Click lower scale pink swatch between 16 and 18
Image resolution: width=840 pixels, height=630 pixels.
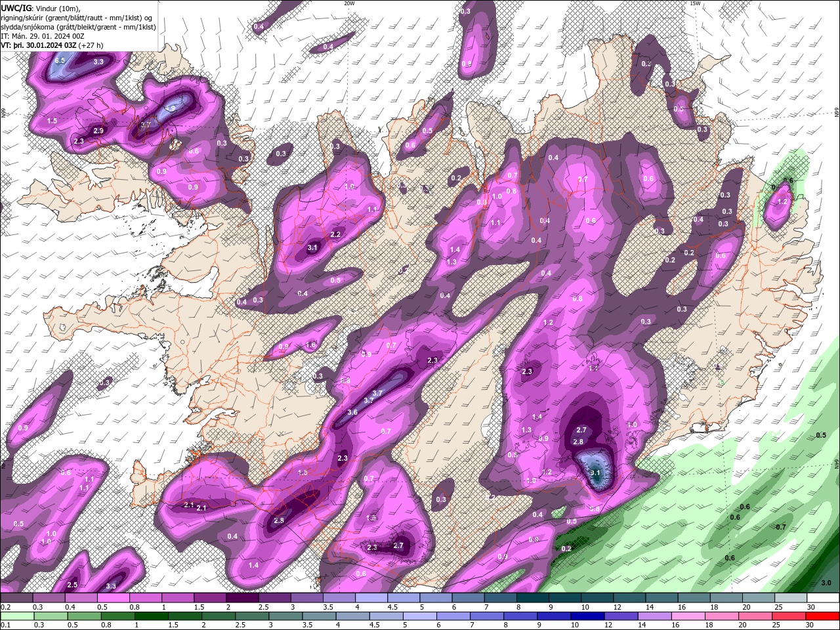(689, 616)
